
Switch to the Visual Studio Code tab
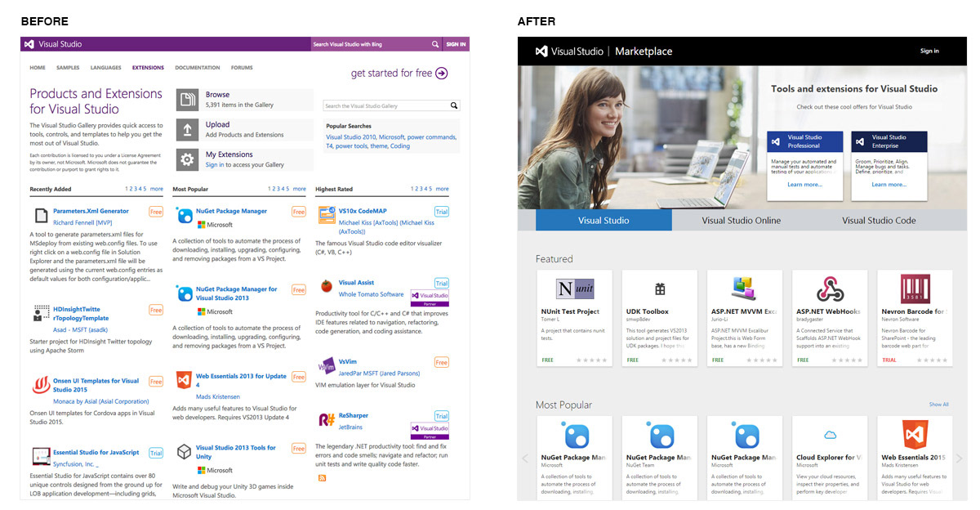[x=879, y=220]
